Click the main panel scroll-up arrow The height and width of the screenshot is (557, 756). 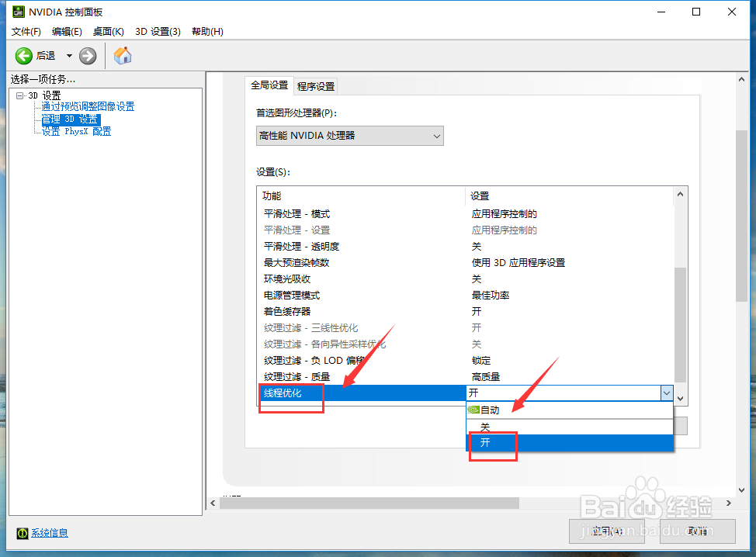click(741, 79)
